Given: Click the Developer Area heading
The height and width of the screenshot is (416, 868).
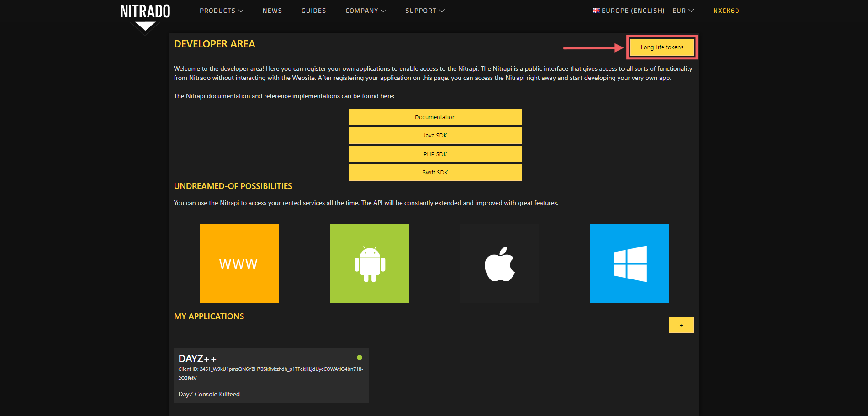Looking at the screenshot, I should [x=215, y=44].
